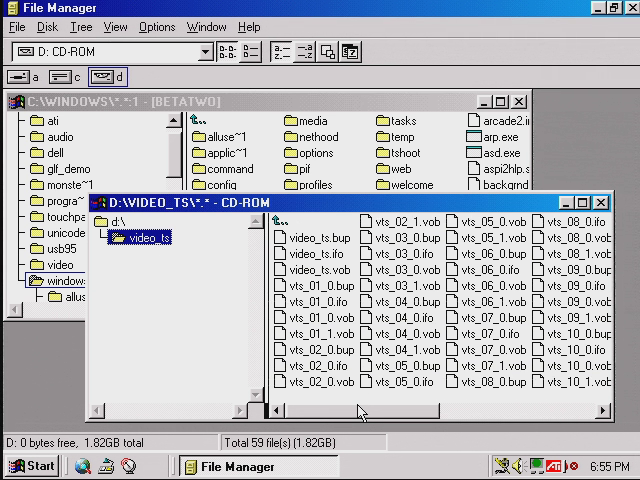Click the new window toolbar icon
640x480 pixels.
(x=327, y=52)
